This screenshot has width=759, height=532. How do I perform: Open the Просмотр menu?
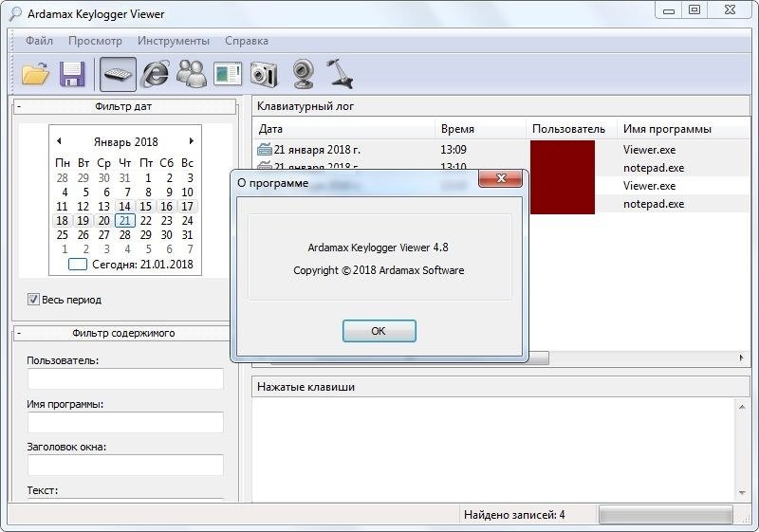coord(95,41)
